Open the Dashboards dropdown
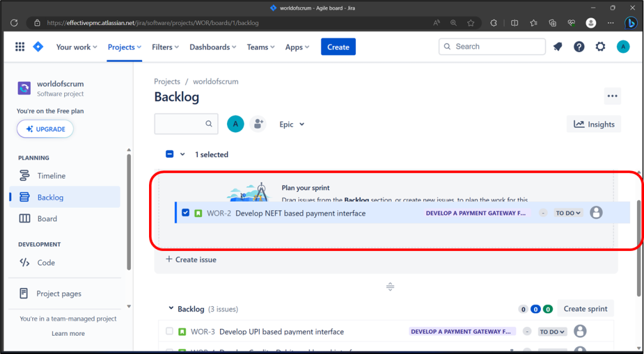644x354 pixels. click(x=213, y=47)
